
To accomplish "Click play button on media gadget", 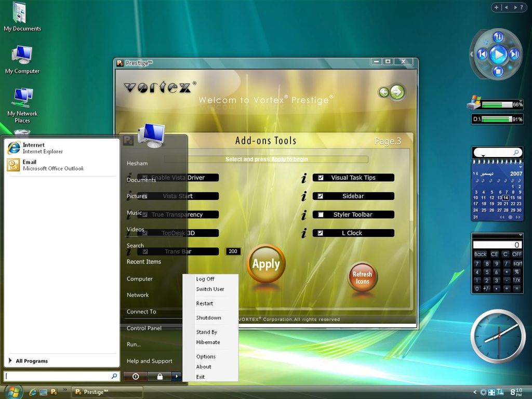I will [x=498, y=54].
